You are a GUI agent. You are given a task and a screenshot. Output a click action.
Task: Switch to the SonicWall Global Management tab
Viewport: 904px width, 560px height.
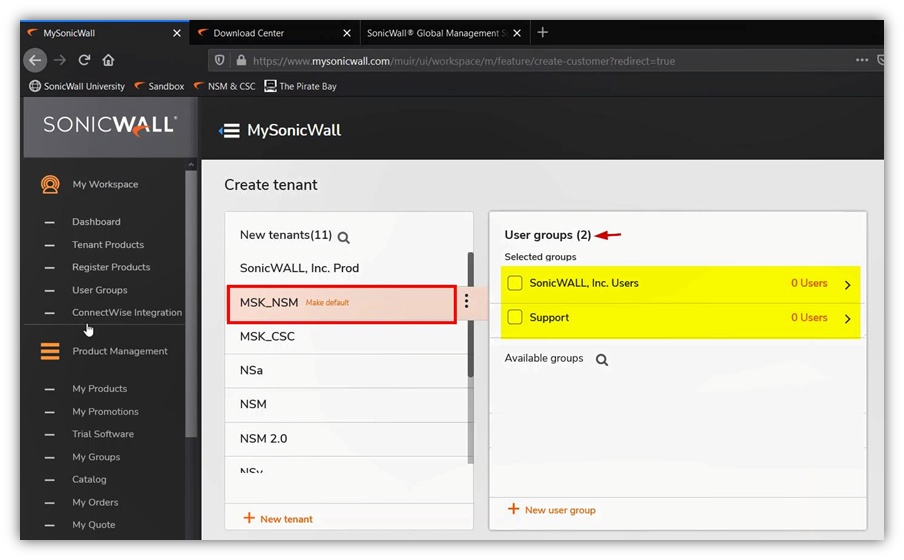click(445, 33)
